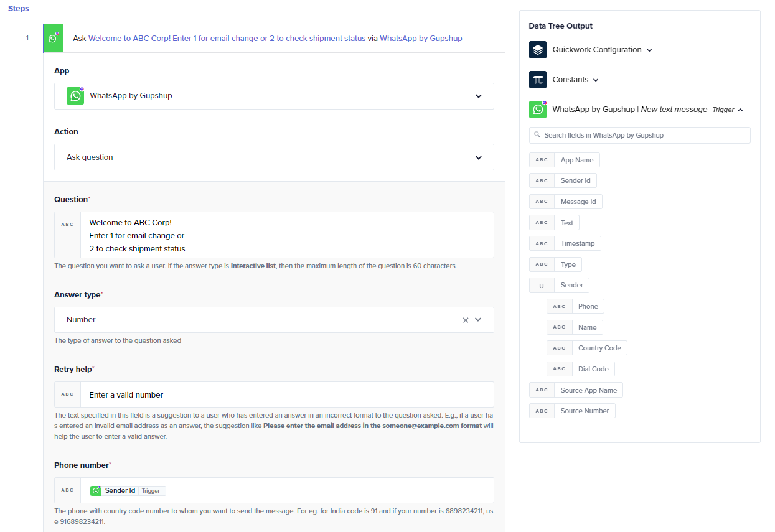Clear the Answer type selection with the X
The width and height of the screenshot is (775, 532).
(x=466, y=320)
